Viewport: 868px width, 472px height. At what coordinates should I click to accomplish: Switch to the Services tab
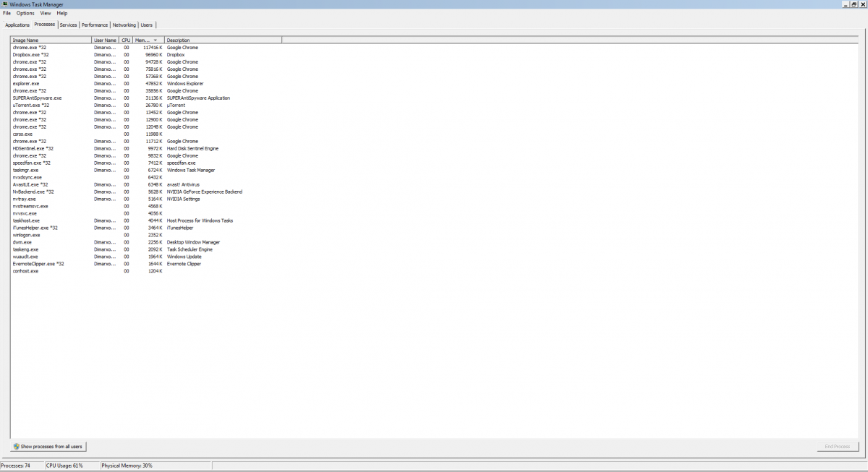(x=69, y=25)
